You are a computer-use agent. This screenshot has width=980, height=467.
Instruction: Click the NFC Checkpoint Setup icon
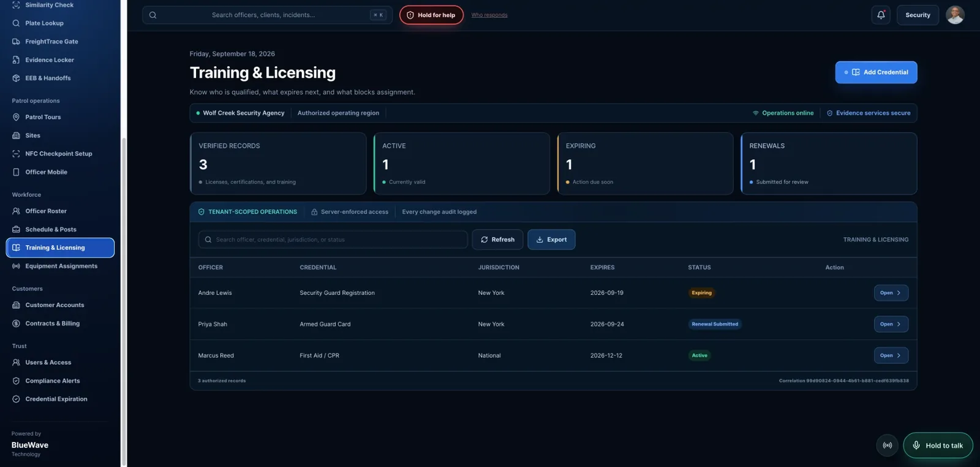(x=16, y=154)
